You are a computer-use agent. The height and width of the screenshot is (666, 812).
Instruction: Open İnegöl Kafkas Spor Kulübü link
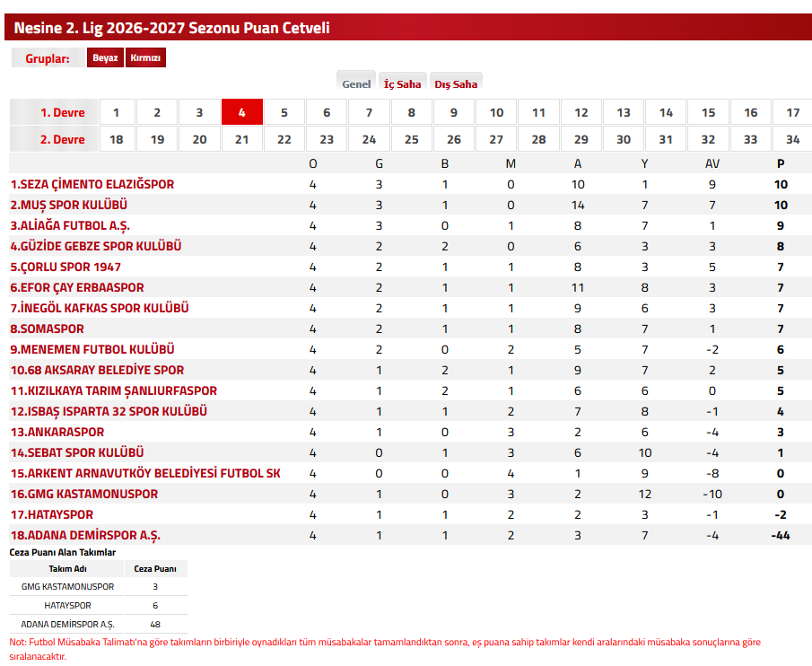[x=100, y=308]
